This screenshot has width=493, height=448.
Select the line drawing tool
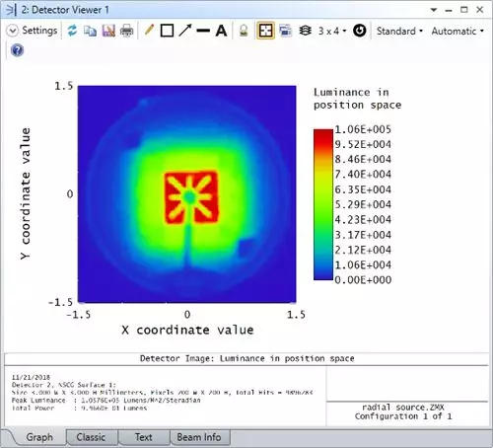203,31
